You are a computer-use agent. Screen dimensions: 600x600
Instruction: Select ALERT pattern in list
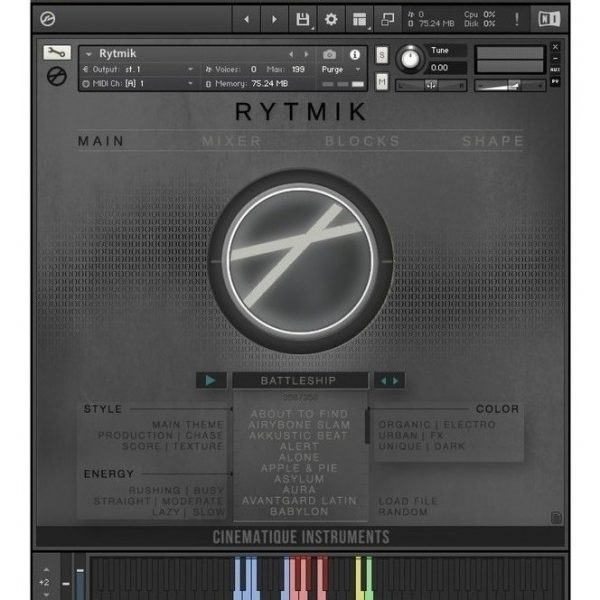pos(299,447)
